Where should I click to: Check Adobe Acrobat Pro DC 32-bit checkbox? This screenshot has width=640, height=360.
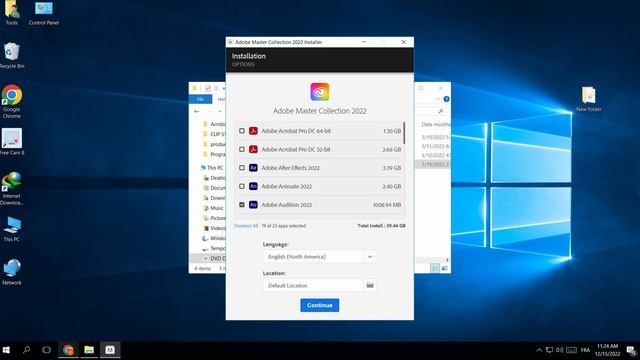pyautogui.click(x=242, y=149)
